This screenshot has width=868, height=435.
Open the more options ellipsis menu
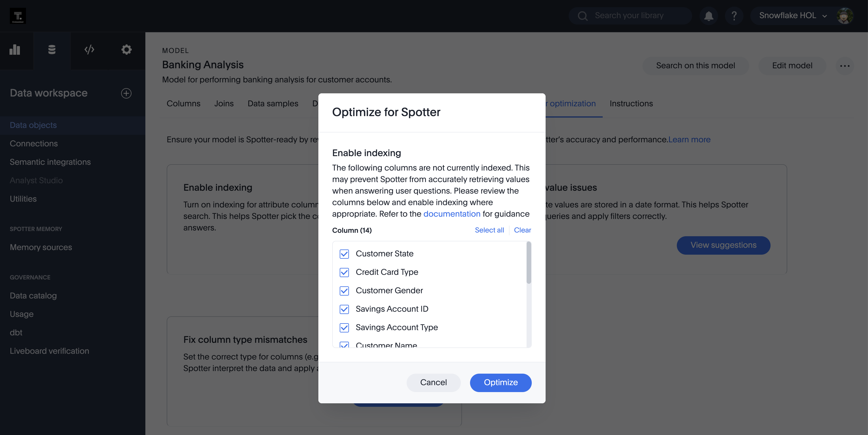tap(845, 66)
